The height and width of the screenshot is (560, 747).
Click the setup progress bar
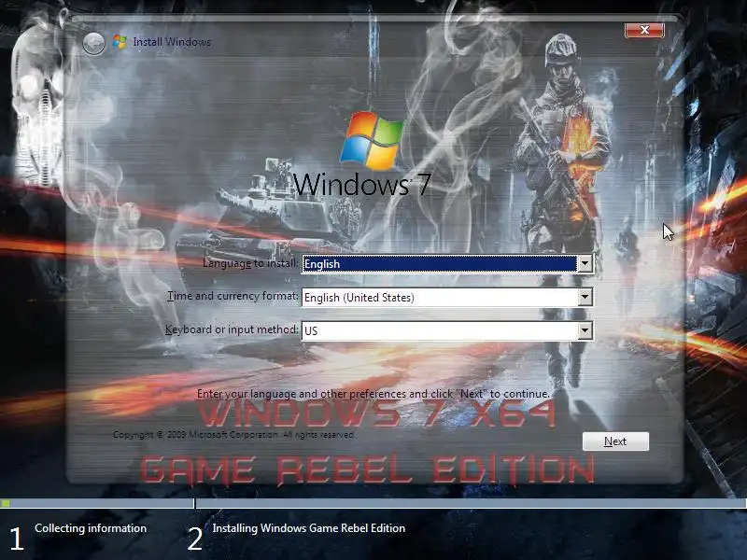point(373,503)
